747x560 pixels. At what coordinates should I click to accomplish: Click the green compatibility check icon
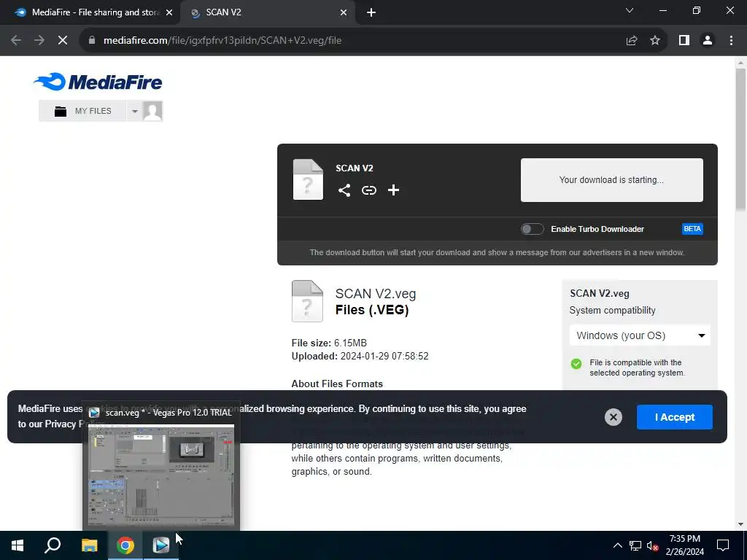pyautogui.click(x=576, y=364)
